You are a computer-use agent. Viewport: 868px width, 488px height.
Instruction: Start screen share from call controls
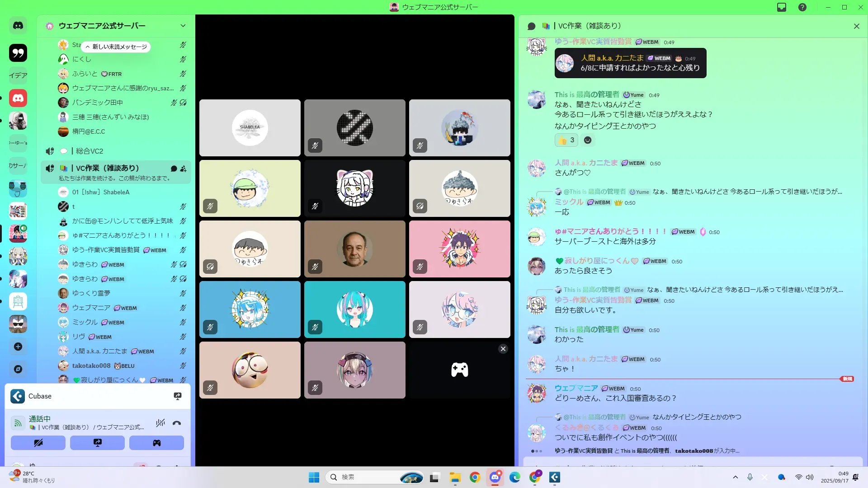tap(97, 443)
